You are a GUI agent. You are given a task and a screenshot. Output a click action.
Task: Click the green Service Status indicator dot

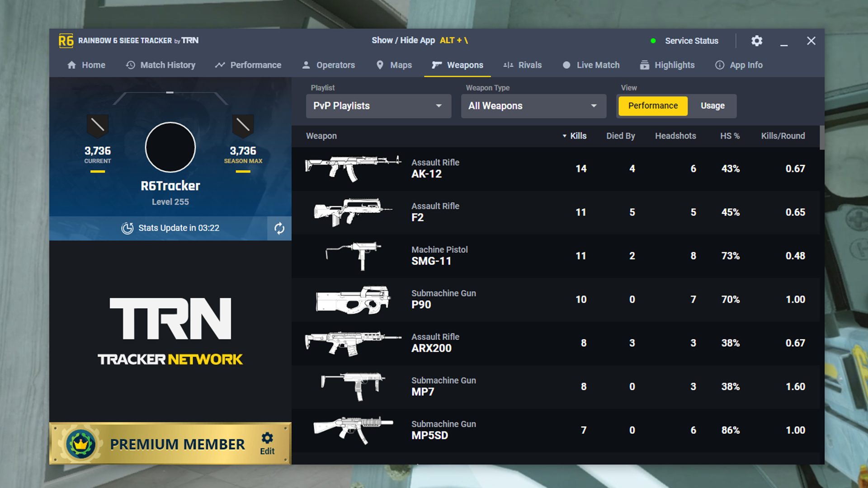[653, 41]
